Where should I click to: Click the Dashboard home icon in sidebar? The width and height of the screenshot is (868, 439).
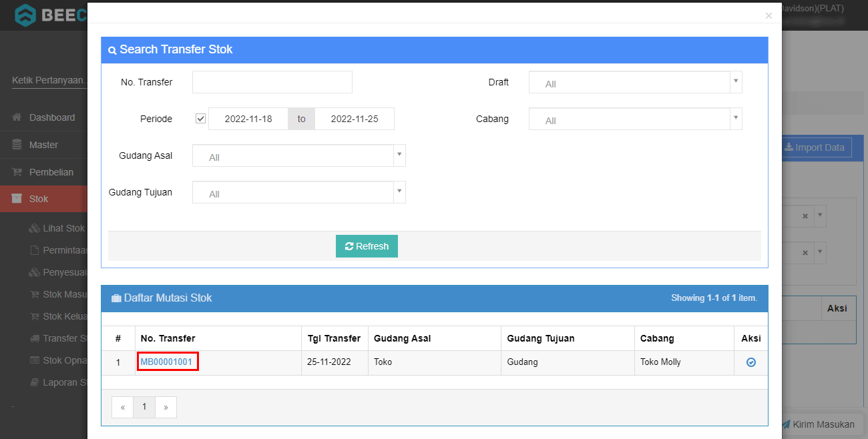(17, 117)
